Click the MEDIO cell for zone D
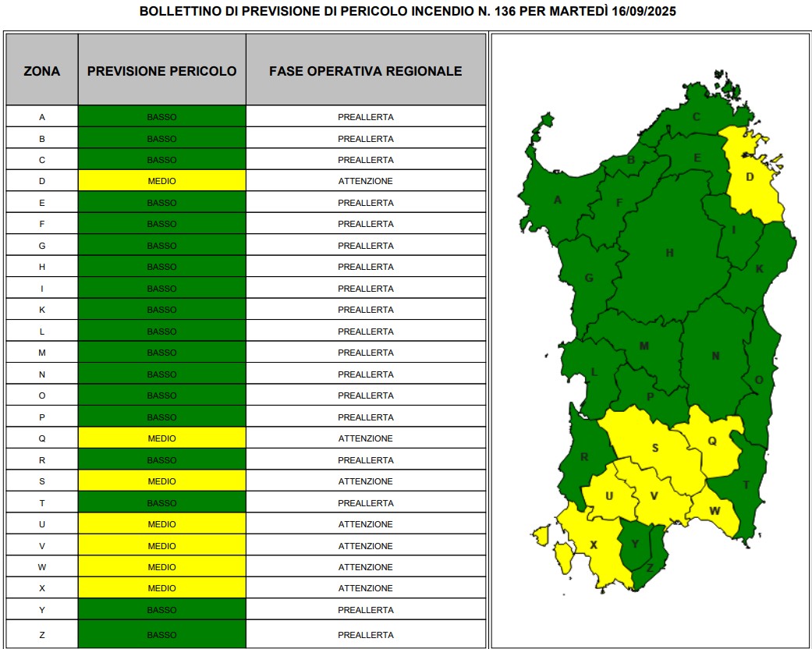812x649 pixels. 162,181
